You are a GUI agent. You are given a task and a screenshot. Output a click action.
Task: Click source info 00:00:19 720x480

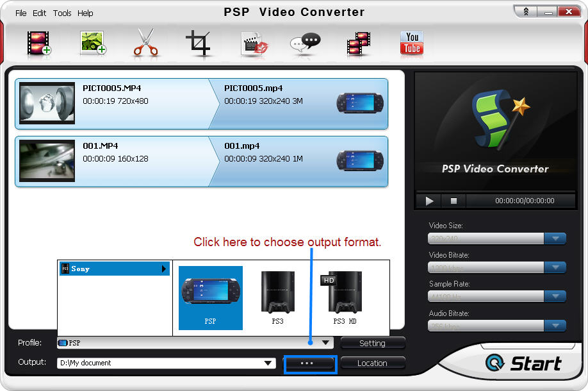115,101
